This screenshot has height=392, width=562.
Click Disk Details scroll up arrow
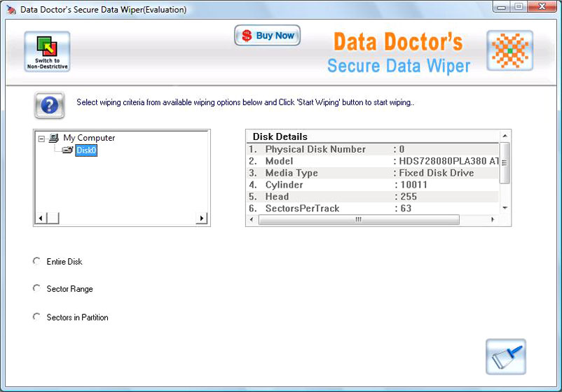pos(505,136)
